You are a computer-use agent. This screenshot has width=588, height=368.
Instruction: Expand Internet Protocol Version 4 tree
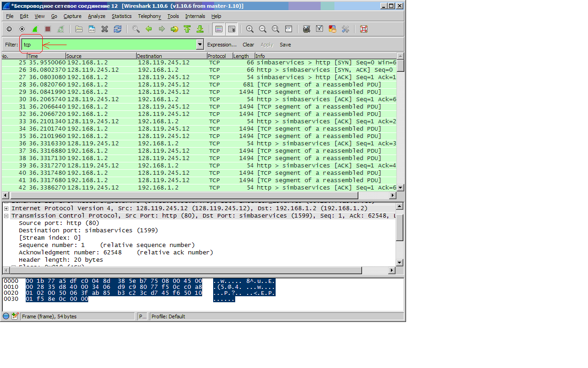click(x=6, y=208)
